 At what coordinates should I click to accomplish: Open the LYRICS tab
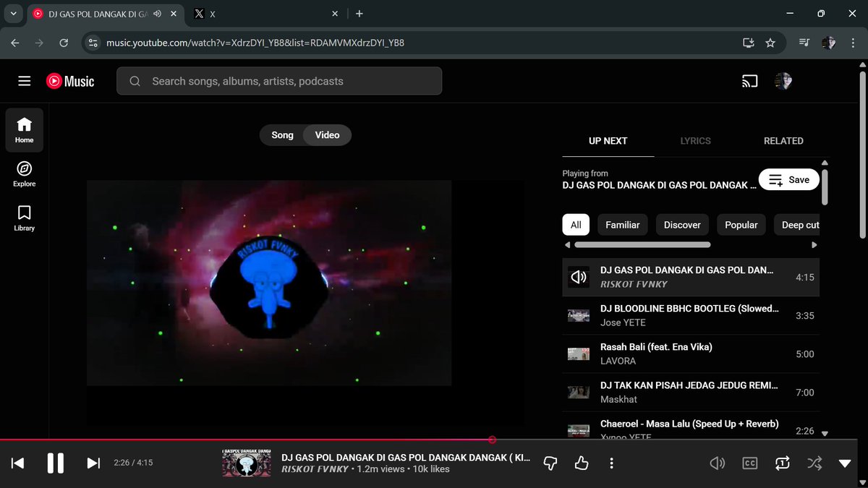[695, 141]
